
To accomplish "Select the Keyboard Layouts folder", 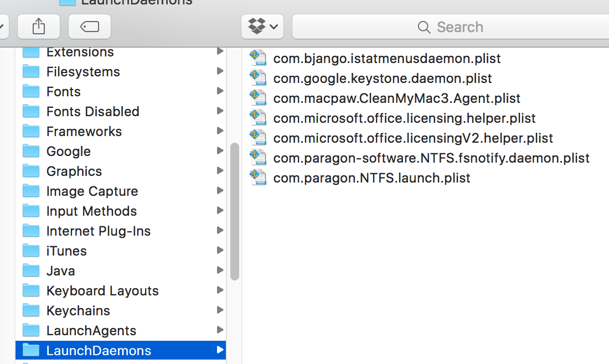I will tap(102, 290).
